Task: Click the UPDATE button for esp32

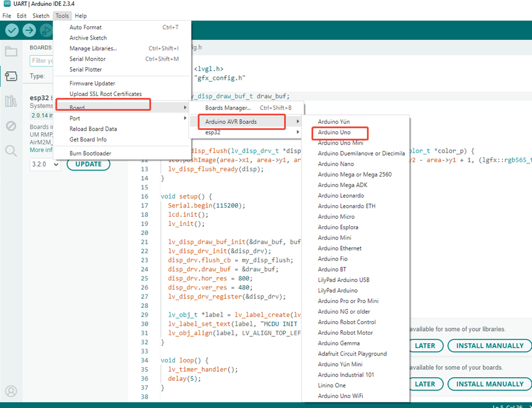Action: [89, 164]
